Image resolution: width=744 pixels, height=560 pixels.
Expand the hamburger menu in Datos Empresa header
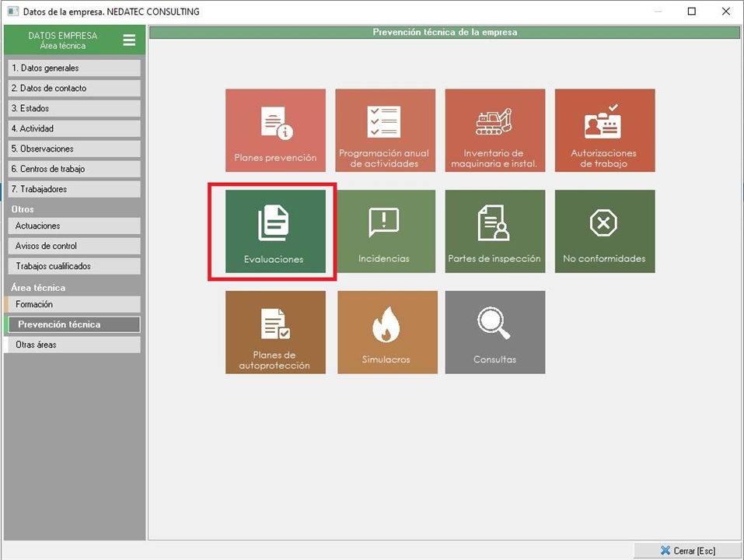(x=129, y=40)
